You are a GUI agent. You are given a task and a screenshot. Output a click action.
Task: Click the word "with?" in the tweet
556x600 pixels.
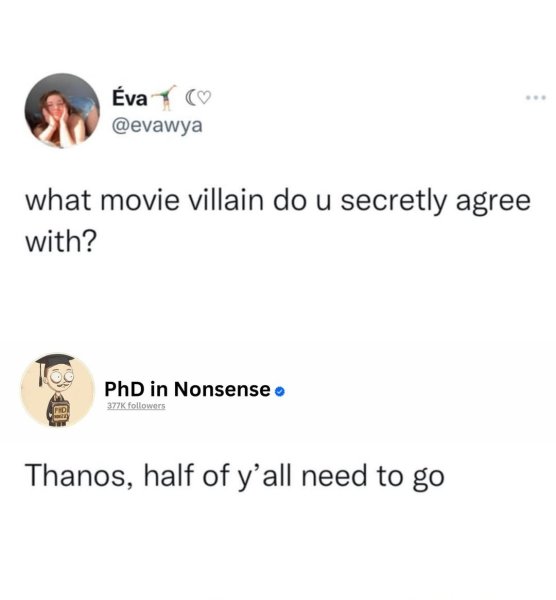click(x=61, y=241)
